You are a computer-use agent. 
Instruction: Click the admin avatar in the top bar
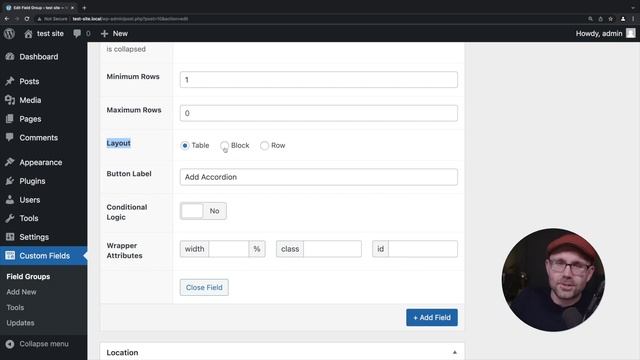point(631,33)
